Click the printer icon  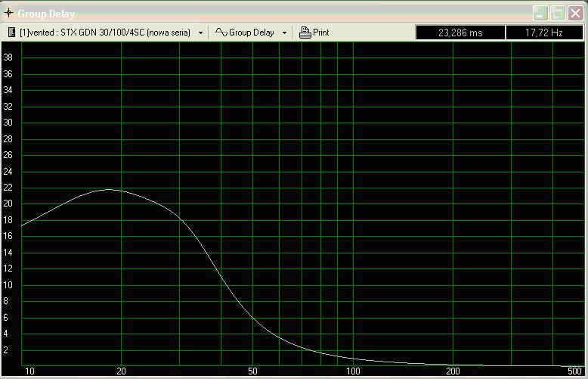pyautogui.click(x=305, y=33)
